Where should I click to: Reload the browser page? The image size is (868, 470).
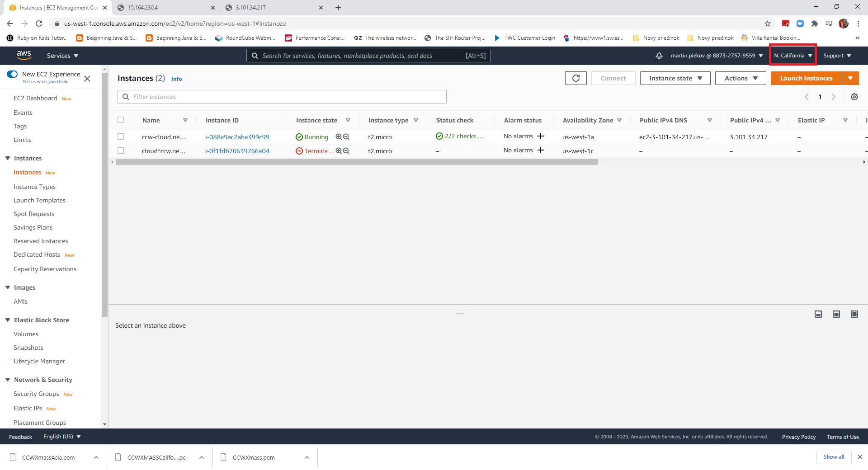click(x=39, y=23)
